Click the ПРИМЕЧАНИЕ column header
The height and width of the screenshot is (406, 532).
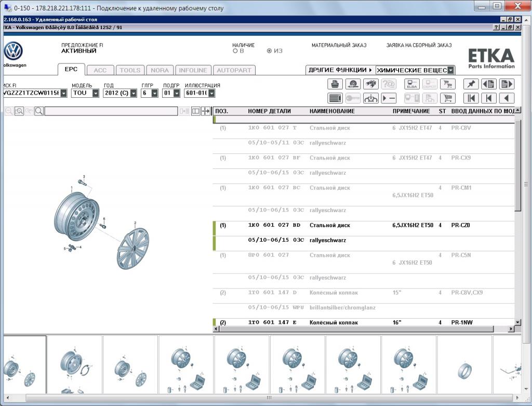pyautogui.click(x=411, y=111)
